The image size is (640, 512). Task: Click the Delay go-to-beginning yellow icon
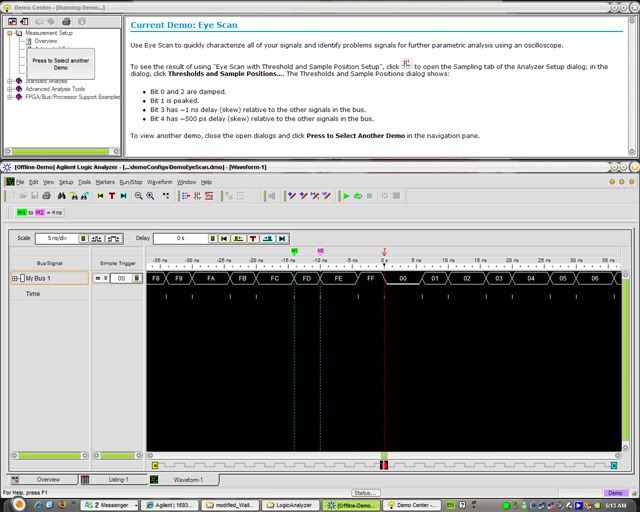tap(224, 238)
